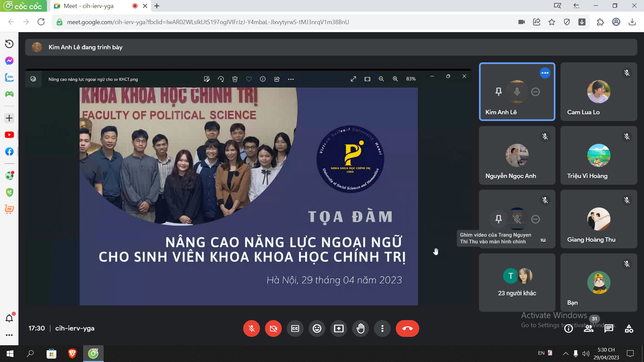
Task: Open Brave browser from taskbar
Action: pyautogui.click(x=72, y=354)
